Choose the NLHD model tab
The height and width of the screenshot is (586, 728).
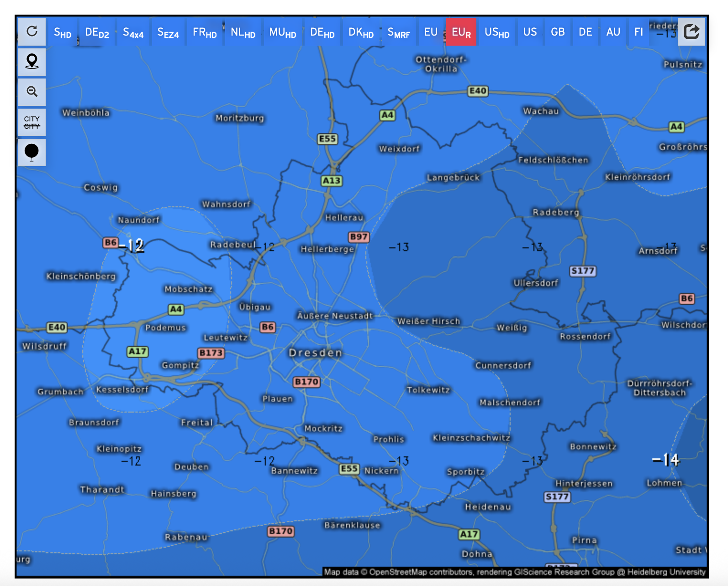243,32
